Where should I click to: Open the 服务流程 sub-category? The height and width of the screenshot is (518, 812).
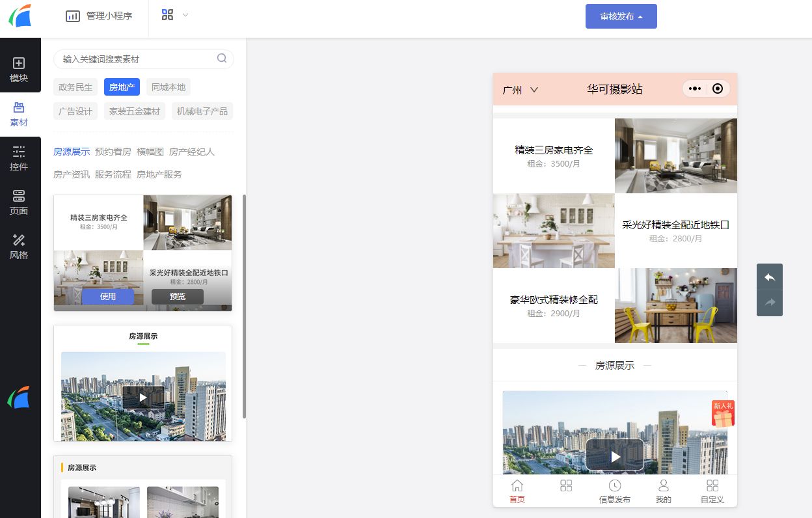point(113,174)
